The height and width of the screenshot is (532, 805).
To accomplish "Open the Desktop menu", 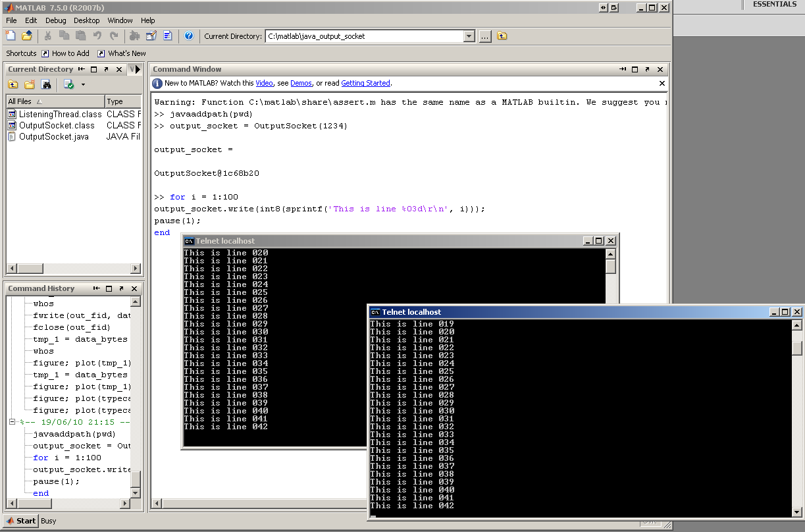I will click(x=86, y=20).
